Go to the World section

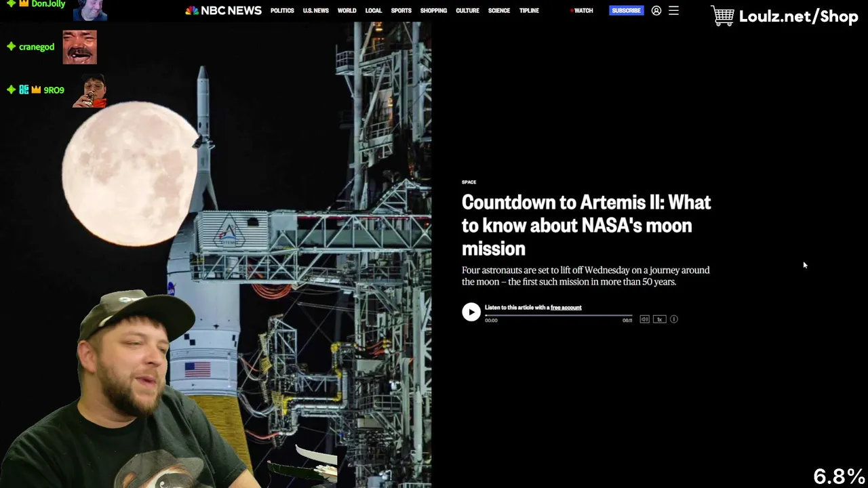(x=347, y=11)
